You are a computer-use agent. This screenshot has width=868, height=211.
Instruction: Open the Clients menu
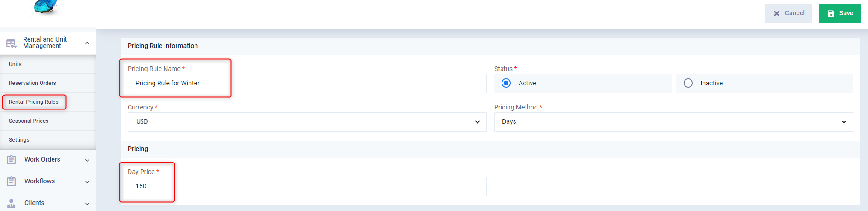point(48,203)
